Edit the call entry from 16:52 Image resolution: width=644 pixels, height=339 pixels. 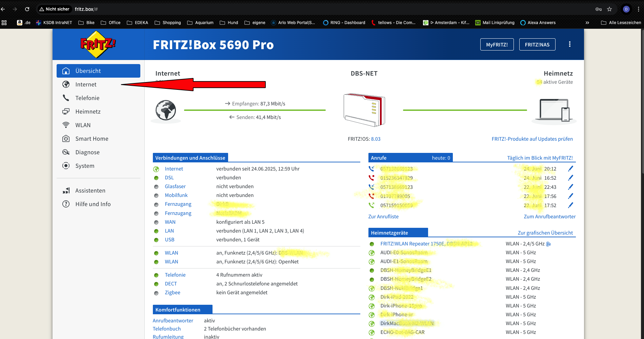coord(570,178)
